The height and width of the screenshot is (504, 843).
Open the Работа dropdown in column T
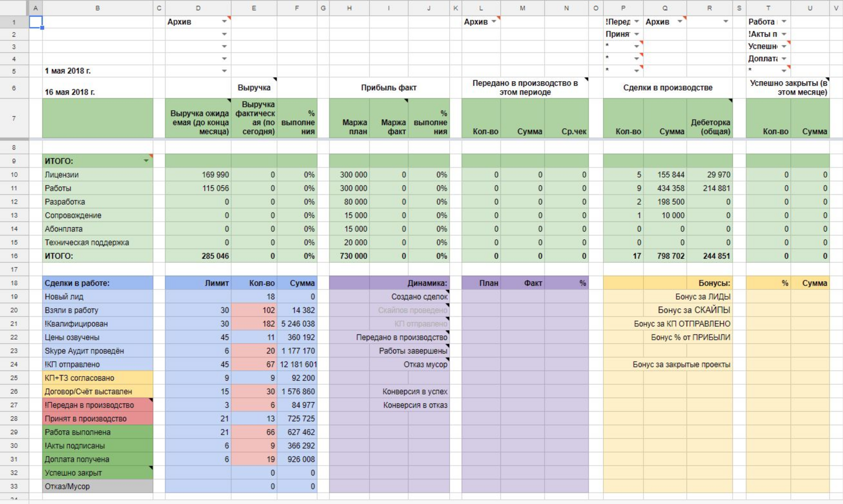(x=784, y=22)
